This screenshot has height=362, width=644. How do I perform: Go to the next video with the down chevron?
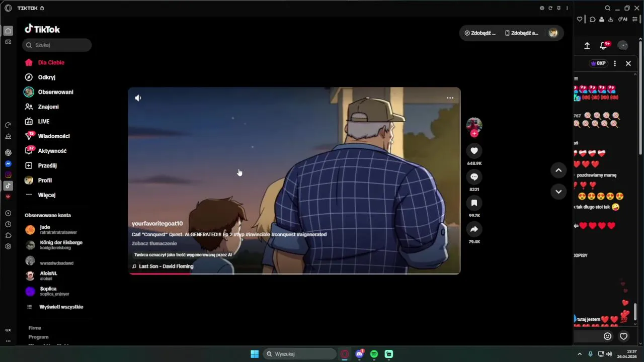click(x=558, y=192)
